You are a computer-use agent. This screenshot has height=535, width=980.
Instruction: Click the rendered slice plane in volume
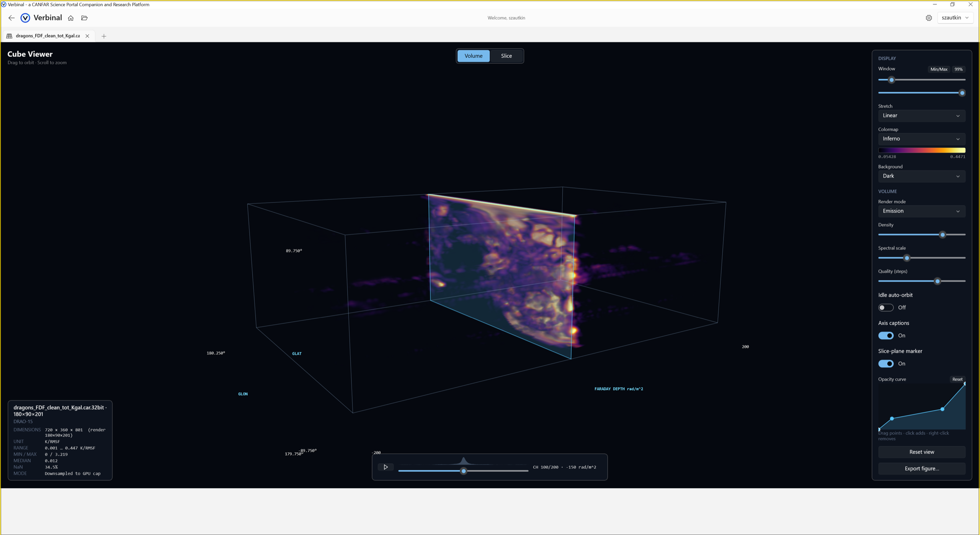click(x=501, y=276)
